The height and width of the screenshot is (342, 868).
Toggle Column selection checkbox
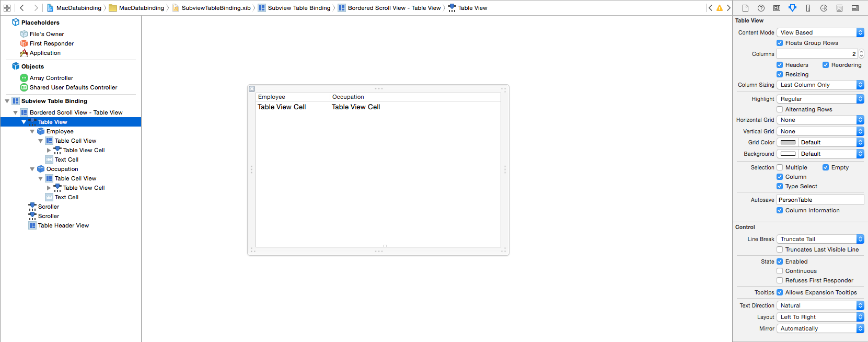[780, 177]
